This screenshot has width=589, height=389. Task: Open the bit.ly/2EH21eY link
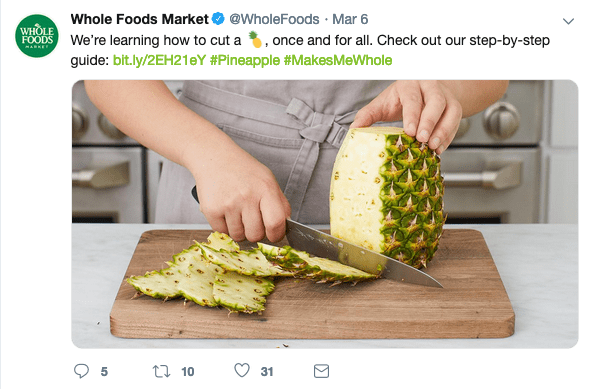[x=159, y=60]
